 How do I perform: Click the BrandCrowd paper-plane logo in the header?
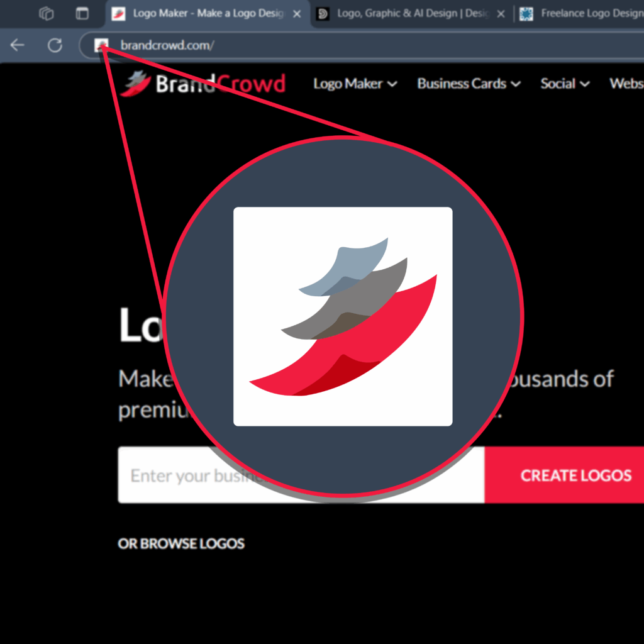point(135,82)
